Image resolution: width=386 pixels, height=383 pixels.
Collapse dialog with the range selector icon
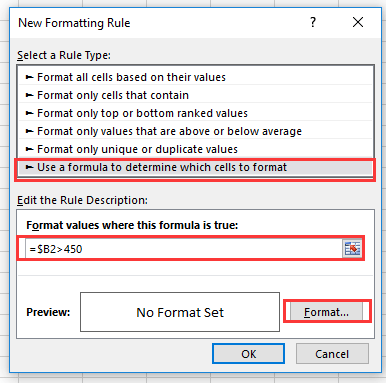[352, 249]
